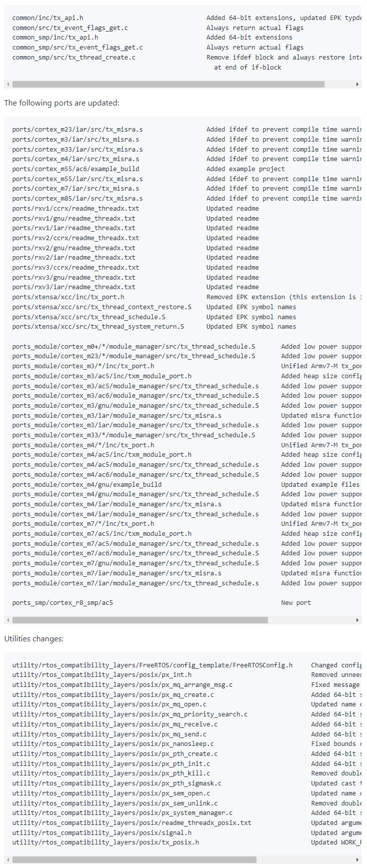This screenshot has width=367, height=868.
Task: Click the right scroll arrow of the common files block
Action: pyautogui.click(x=357, y=85)
